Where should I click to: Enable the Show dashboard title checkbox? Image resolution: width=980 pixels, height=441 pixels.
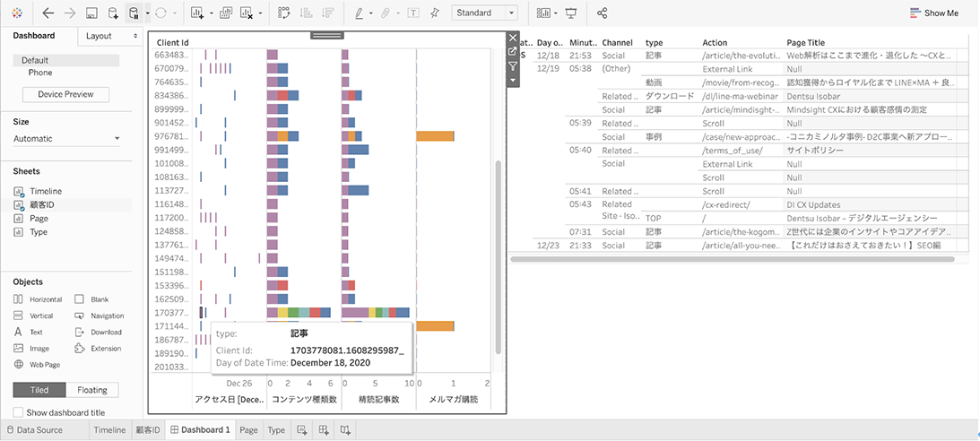click(19, 412)
